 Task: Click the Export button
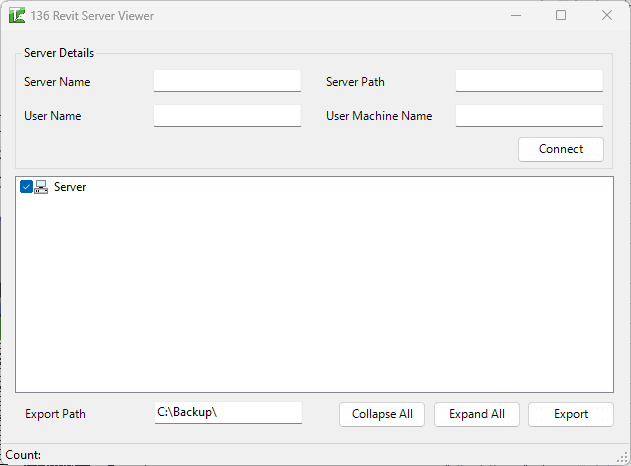pyautogui.click(x=571, y=414)
